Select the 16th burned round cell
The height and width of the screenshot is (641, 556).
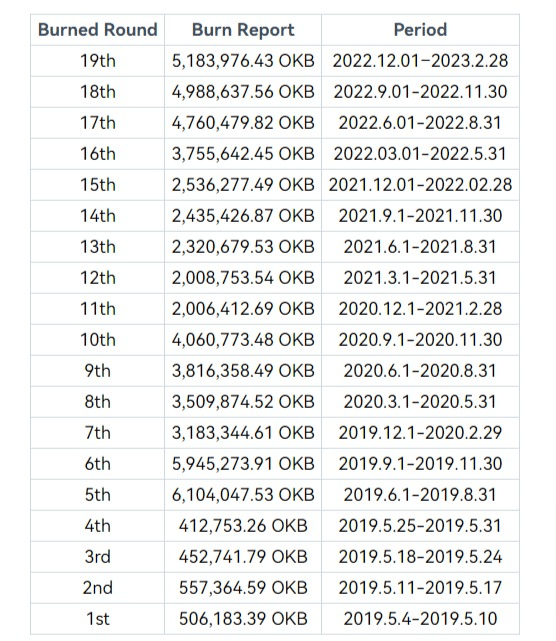tap(98, 154)
